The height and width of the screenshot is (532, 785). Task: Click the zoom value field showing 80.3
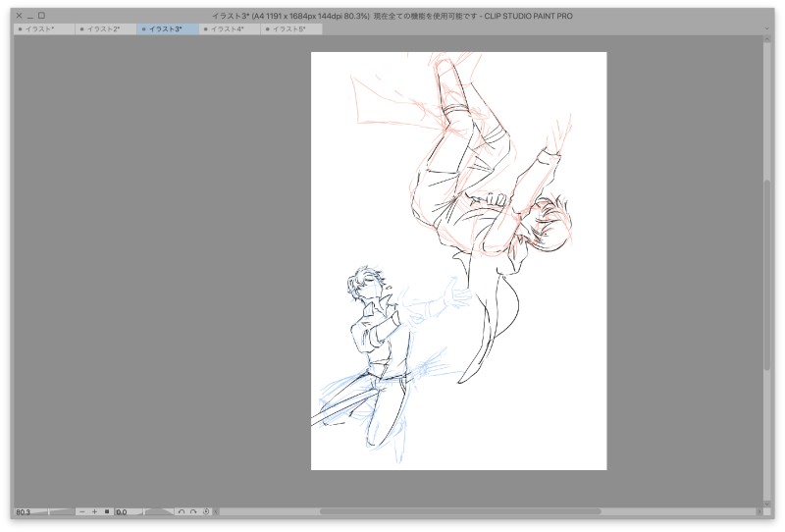[31, 512]
